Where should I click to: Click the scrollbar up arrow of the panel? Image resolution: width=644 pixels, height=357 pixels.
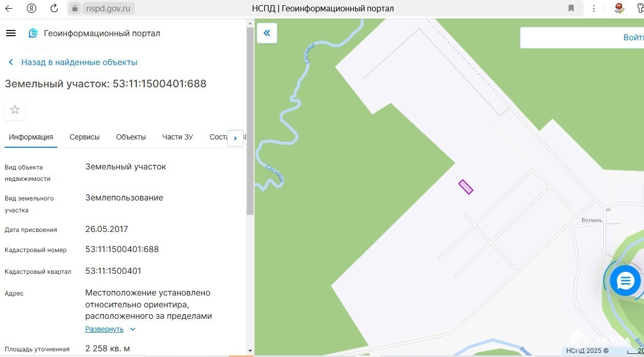(x=250, y=23)
